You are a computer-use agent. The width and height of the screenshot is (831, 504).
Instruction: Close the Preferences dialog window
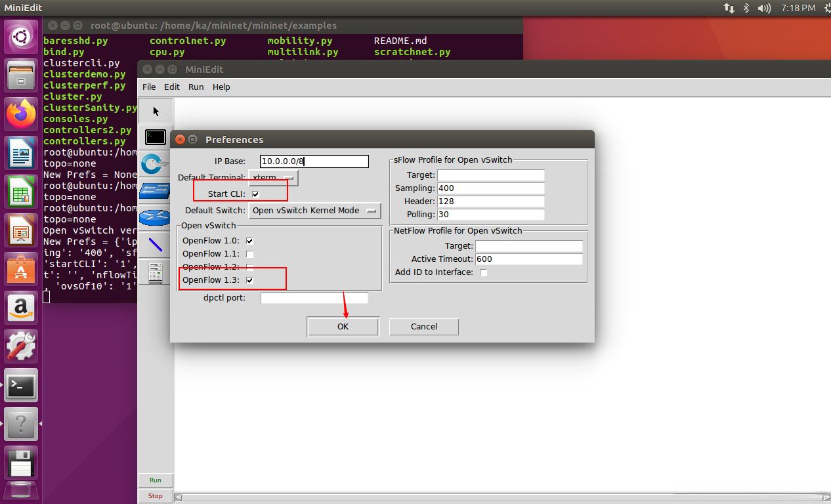(x=180, y=139)
